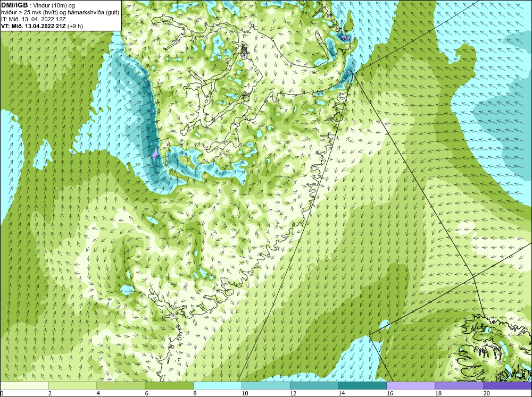Screen dimensions: 532x397
Task: Click the 16–18 m/s lavender swatch
Action: 411,385
